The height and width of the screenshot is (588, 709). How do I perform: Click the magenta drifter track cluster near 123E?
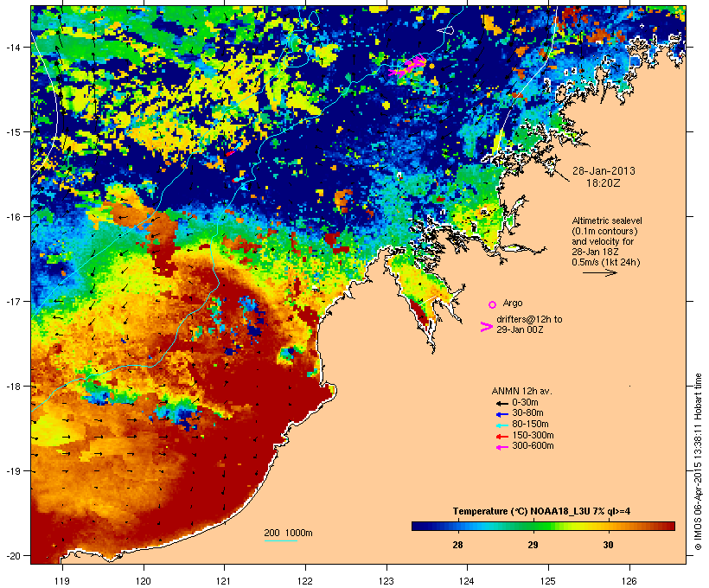coord(409,67)
